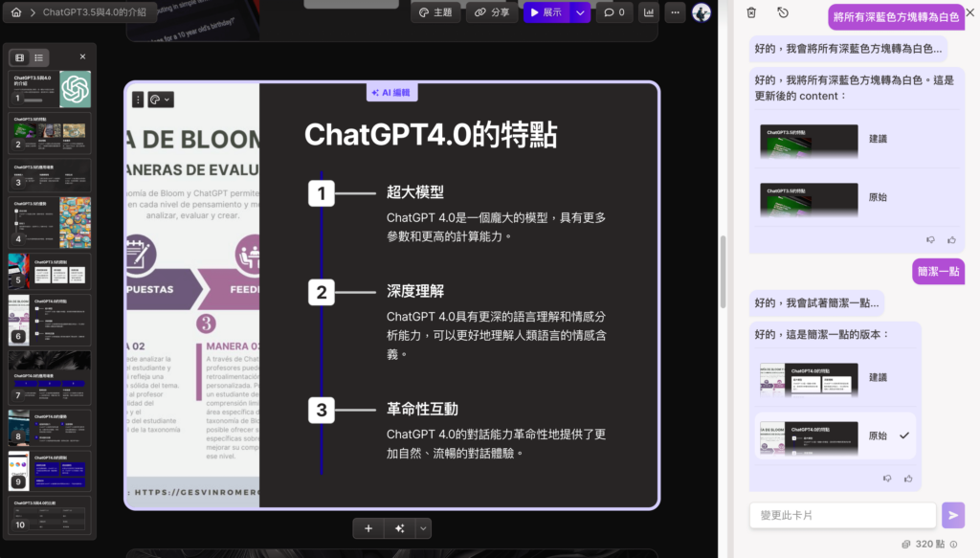Switch the slide panel to list view
This screenshot has height=558, width=980.
(38, 57)
